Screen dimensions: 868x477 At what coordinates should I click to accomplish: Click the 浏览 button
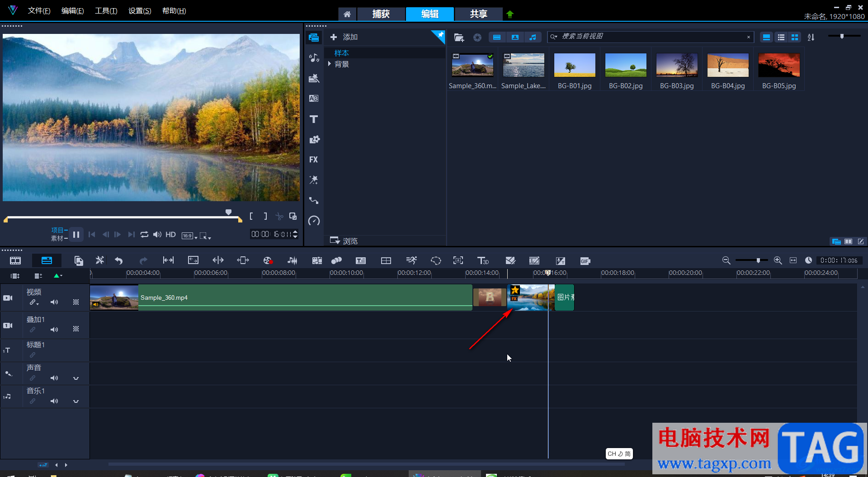[344, 241]
